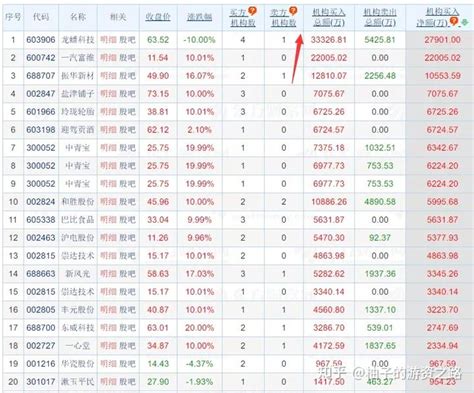Click stock name 和胜股份
This screenshot has height=393, width=474.
tap(78, 202)
